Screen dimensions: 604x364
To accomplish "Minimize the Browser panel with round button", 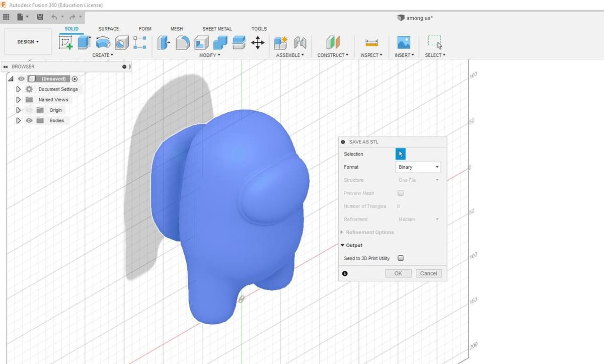I will click(x=124, y=66).
